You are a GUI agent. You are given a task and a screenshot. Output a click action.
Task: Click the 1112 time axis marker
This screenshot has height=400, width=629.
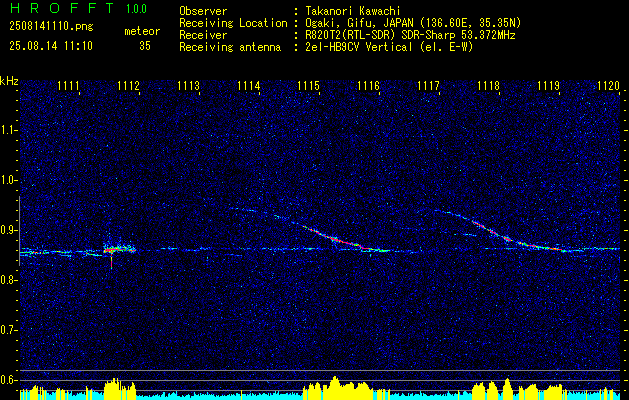coord(128,85)
